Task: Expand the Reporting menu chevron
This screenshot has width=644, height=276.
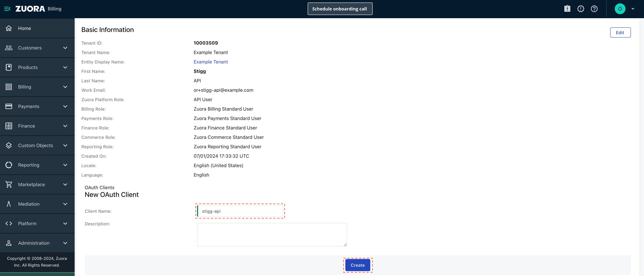Action: (65, 165)
